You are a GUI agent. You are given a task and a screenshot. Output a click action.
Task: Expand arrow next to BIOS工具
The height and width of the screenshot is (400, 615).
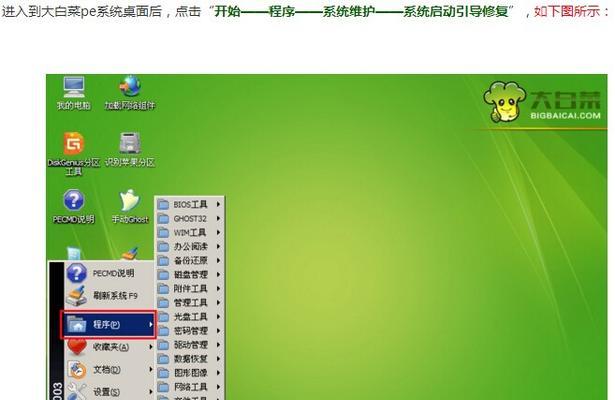click(218, 204)
